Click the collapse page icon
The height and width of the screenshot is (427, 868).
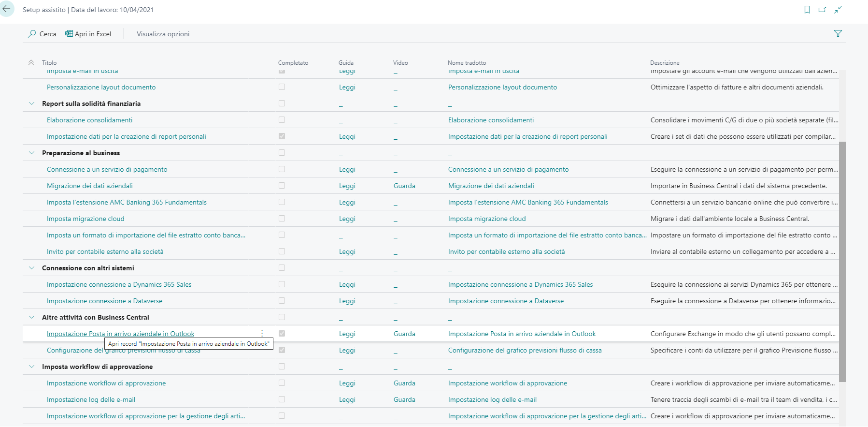coord(838,10)
